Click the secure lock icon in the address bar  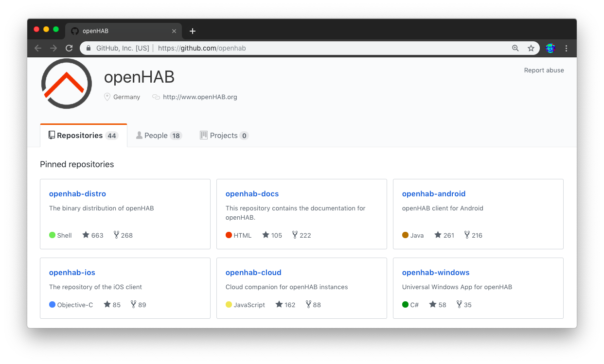(89, 48)
